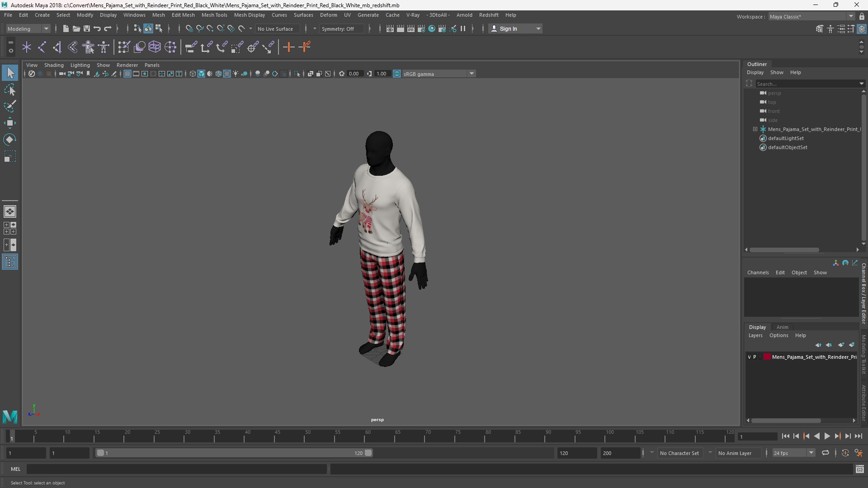
Task: Click the Open Scene folder icon
Action: point(76,29)
